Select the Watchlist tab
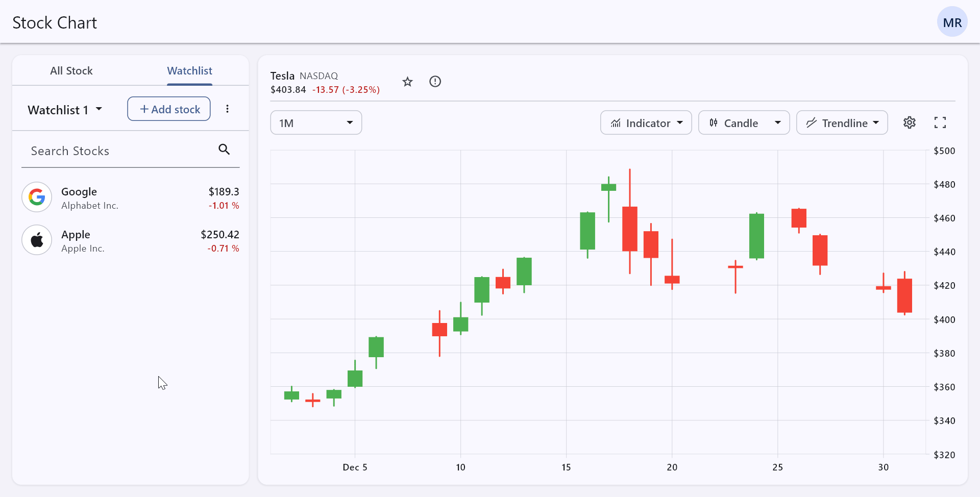Image resolution: width=980 pixels, height=497 pixels. pos(189,71)
